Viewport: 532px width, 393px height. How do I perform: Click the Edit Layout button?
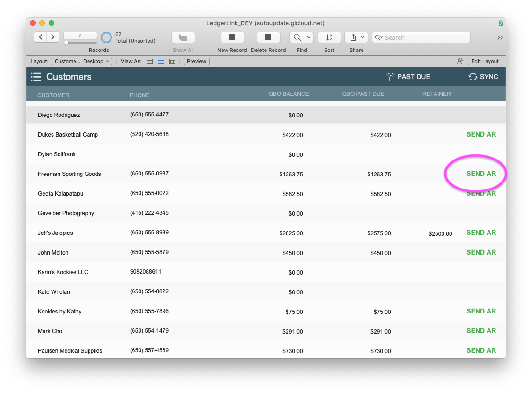[485, 61]
